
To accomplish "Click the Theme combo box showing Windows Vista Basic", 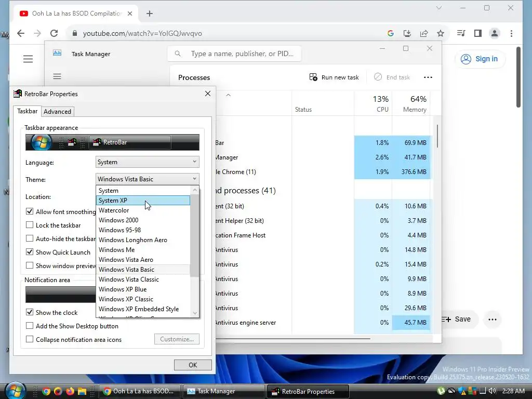I will click(x=147, y=179).
